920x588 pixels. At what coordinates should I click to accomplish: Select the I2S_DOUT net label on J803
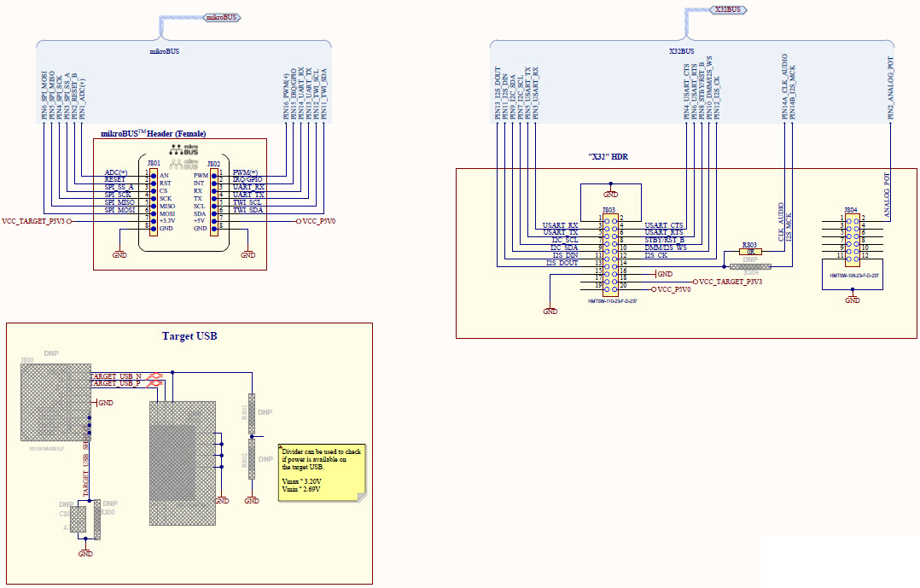coord(562,262)
